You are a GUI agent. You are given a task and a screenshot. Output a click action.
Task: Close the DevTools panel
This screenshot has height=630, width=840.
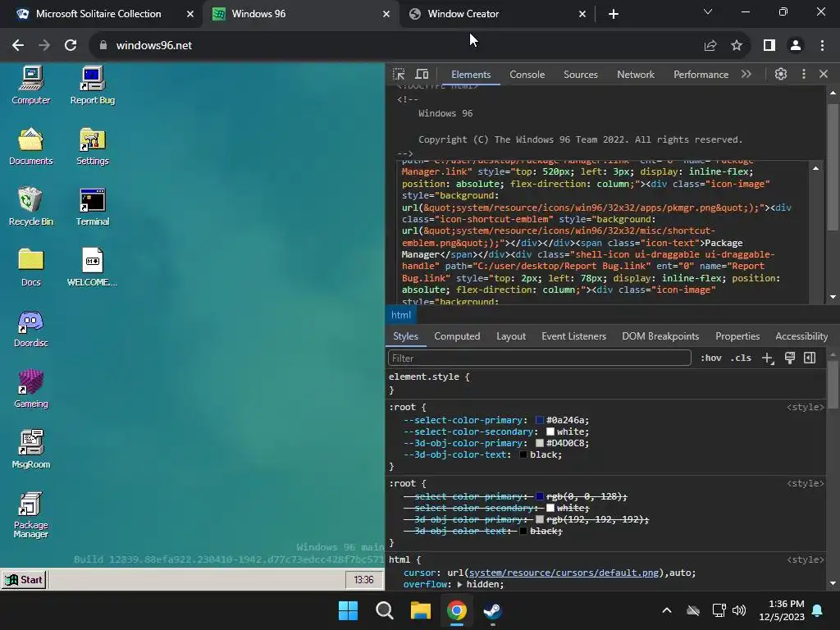(824, 74)
